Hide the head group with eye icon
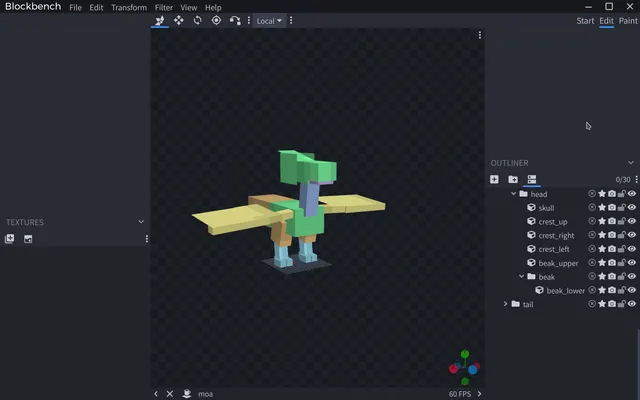This screenshot has width=640, height=400. (632, 193)
